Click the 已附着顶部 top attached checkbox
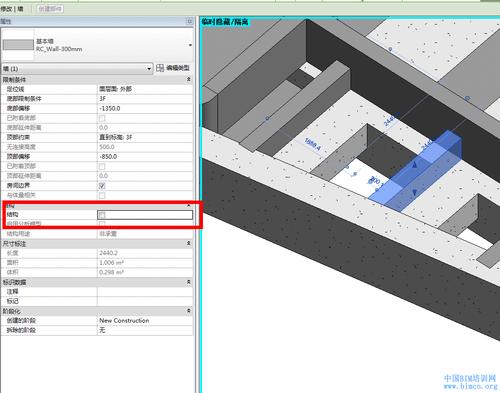Image resolution: width=500 pixels, height=393 pixels. click(x=102, y=166)
